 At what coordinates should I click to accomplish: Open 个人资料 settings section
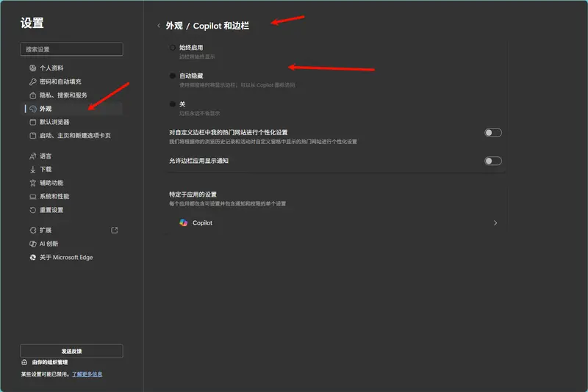point(71,68)
